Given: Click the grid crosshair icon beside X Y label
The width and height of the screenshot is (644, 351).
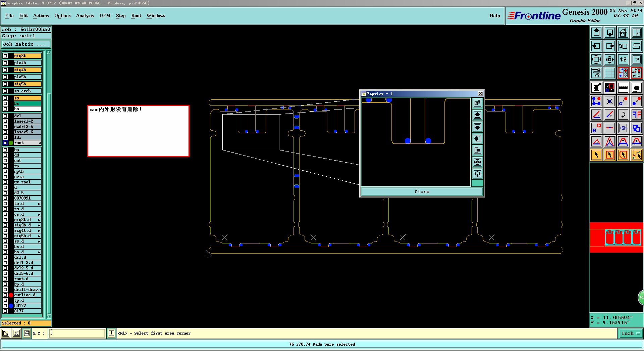Looking at the screenshot, I should point(27,333).
